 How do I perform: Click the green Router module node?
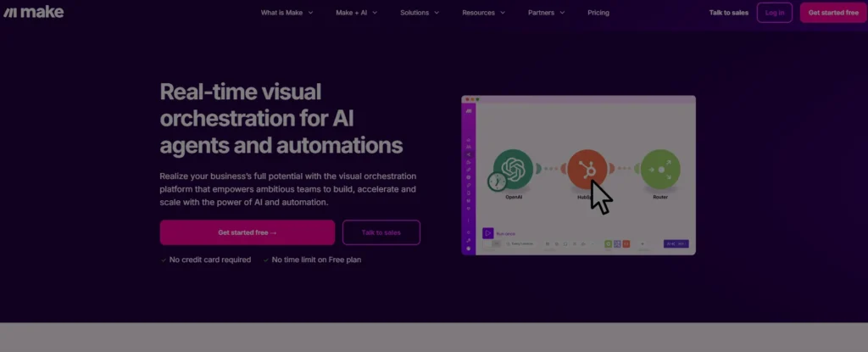tap(660, 170)
